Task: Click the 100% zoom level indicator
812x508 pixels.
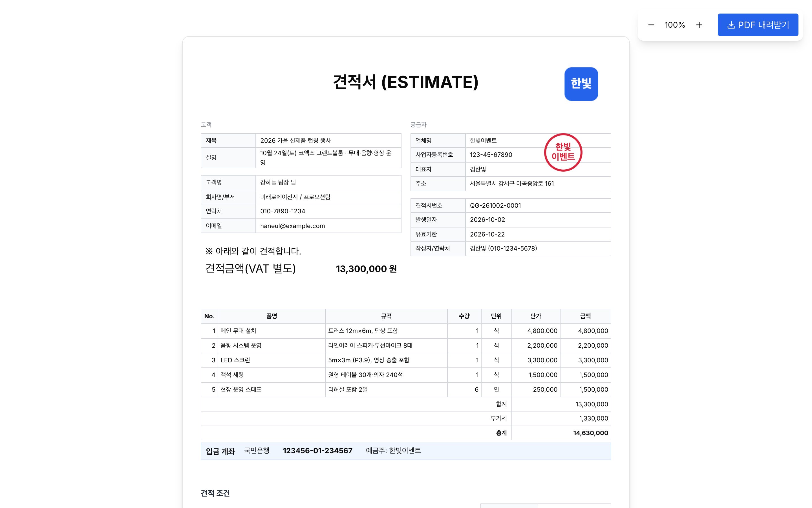Action: click(x=675, y=25)
